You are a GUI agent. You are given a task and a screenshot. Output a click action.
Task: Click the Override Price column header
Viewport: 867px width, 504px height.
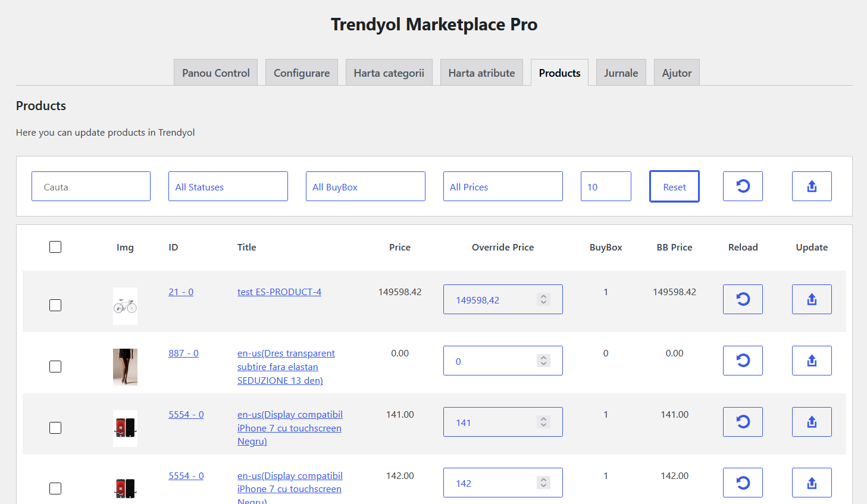tap(503, 247)
